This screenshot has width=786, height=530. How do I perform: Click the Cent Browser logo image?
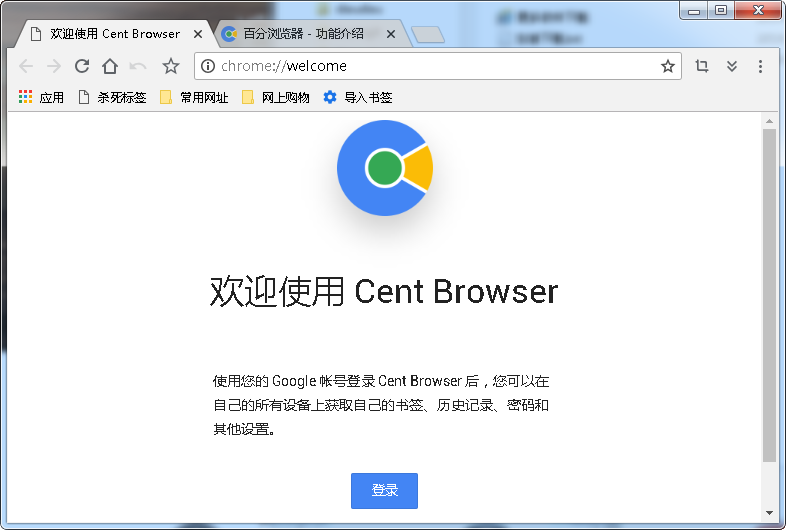click(385, 168)
